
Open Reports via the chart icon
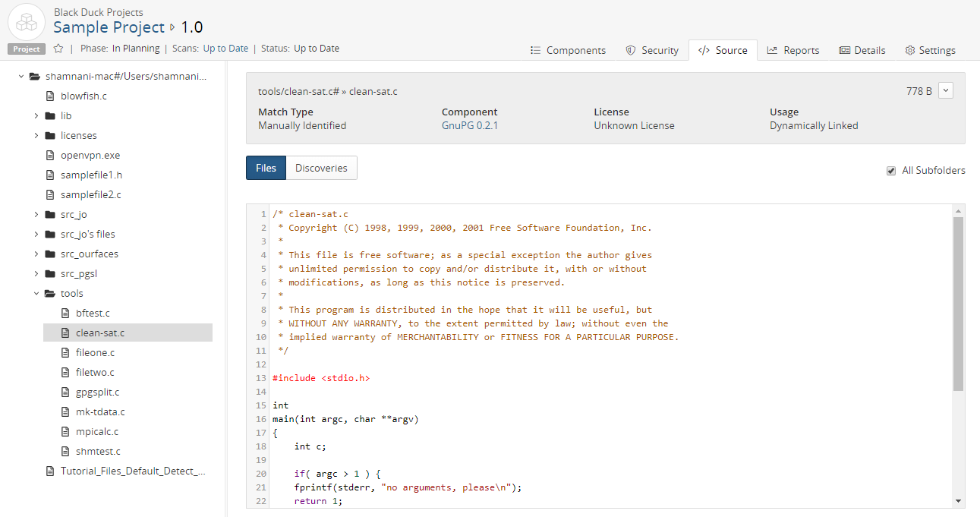[773, 50]
